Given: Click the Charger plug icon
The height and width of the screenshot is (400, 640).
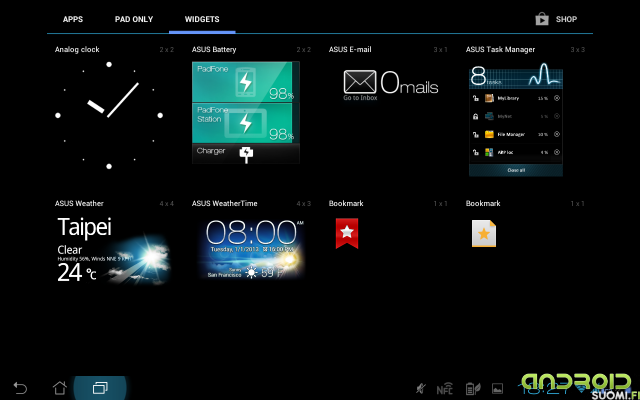Looking at the screenshot, I should click(x=246, y=154).
